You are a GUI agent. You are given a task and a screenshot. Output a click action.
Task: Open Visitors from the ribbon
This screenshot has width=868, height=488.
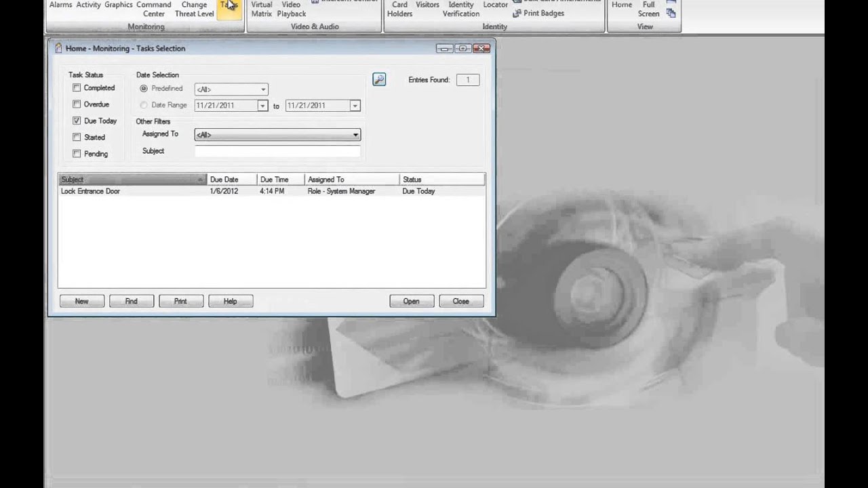pos(427,5)
